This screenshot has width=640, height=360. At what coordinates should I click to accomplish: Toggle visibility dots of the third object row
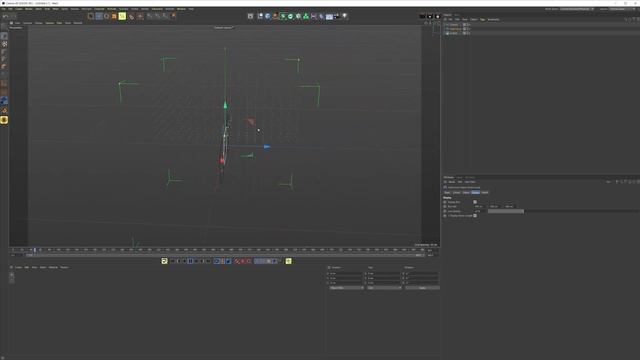click(469, 33)
